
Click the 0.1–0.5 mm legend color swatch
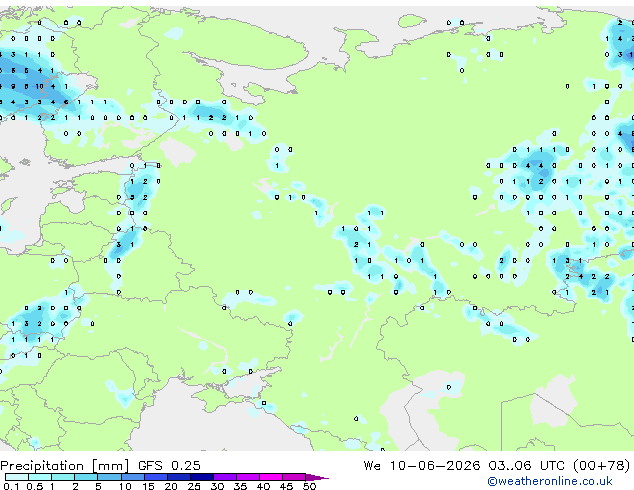[x=17, y=477]
